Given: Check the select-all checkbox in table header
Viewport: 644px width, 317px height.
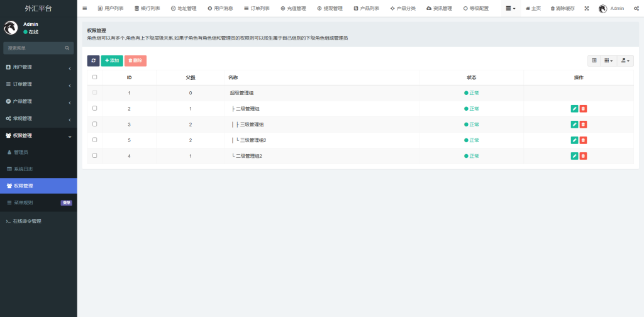Looking at the screenshot, I should click(x=95, y=77).
